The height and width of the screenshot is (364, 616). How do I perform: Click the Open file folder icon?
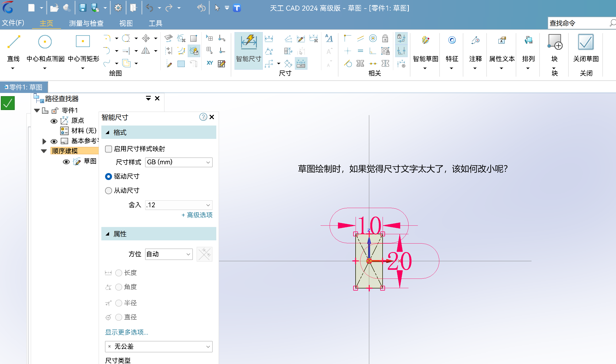pos(54,8)
